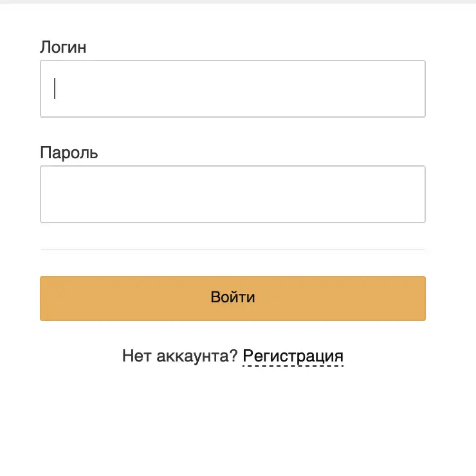Screen dimensions: 476x476
Task: Submit the form with Войти
Action: [x=232, y=298]
